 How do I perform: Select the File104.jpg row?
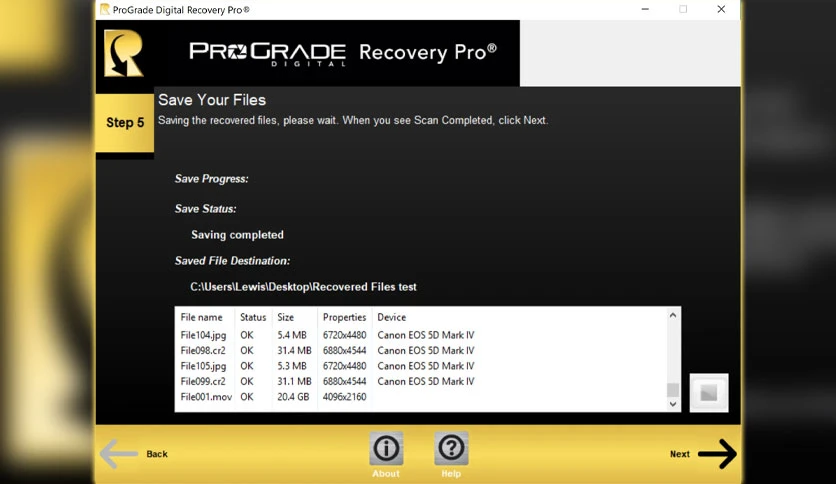point(421,335)
